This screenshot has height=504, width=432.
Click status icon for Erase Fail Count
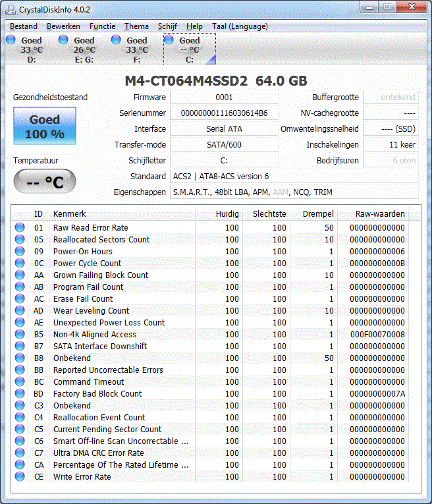click(20, 298)
